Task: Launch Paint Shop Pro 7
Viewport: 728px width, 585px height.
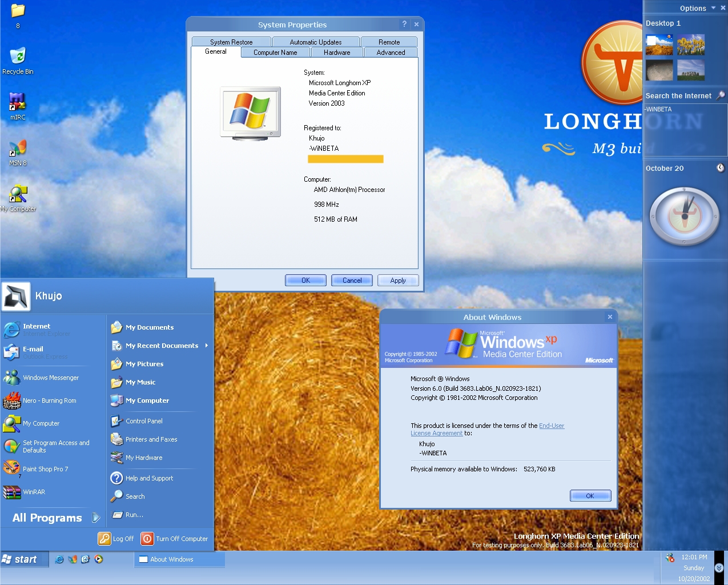Action: click(x=45, y=469)
